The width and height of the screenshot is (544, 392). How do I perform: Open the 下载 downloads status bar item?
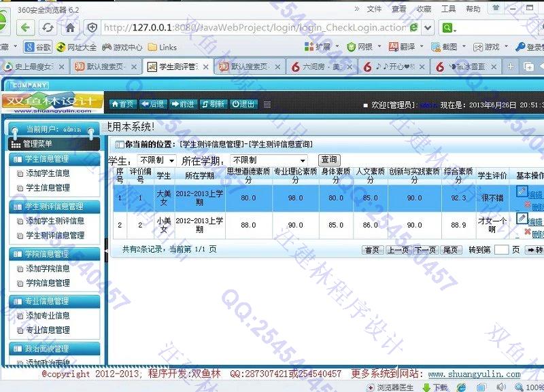435,387
